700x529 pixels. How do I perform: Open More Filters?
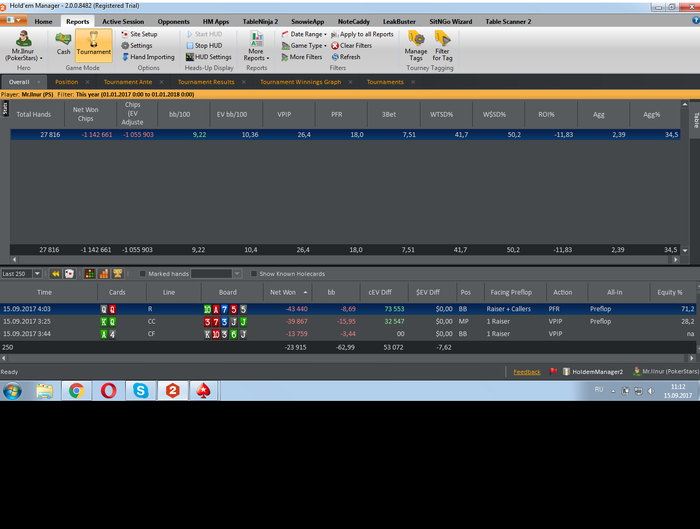click(x=302, y=57)
